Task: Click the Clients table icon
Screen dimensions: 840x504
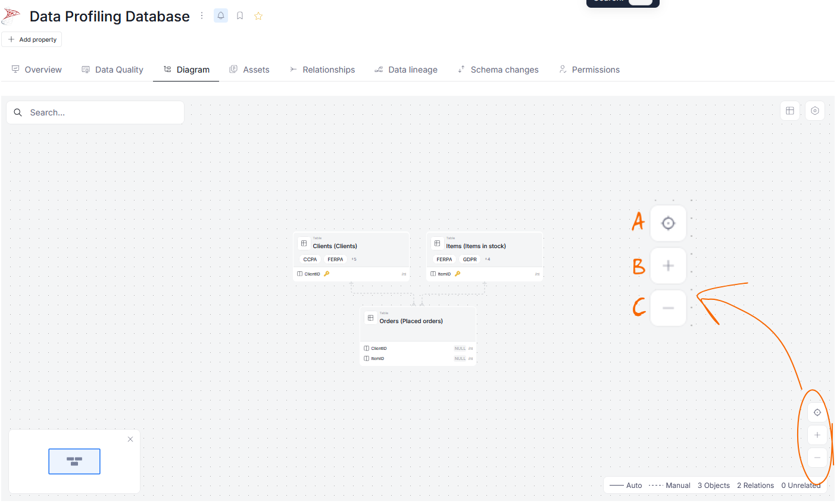Action: 304,243
